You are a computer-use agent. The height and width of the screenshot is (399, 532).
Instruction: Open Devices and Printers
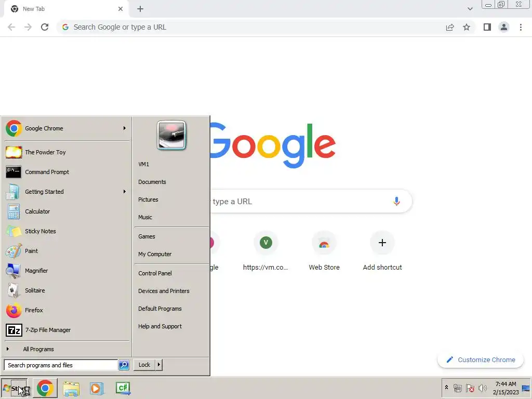(x=164, y=291)
